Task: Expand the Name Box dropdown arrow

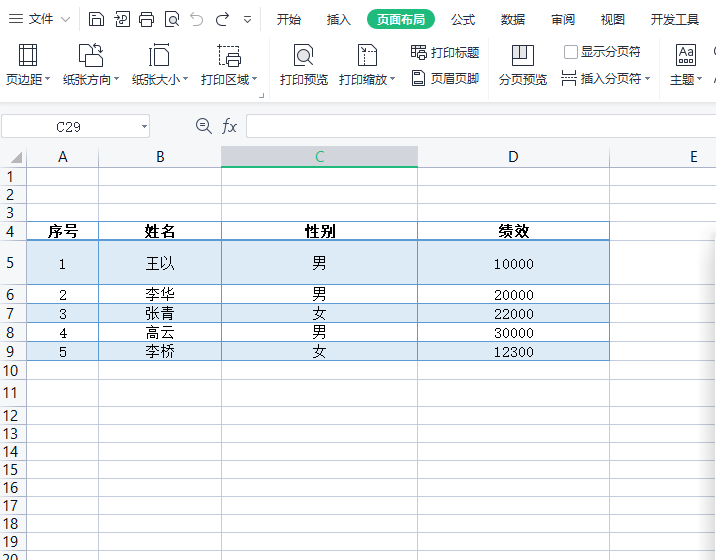Action: pyautogui.click(x=144, y=127)
